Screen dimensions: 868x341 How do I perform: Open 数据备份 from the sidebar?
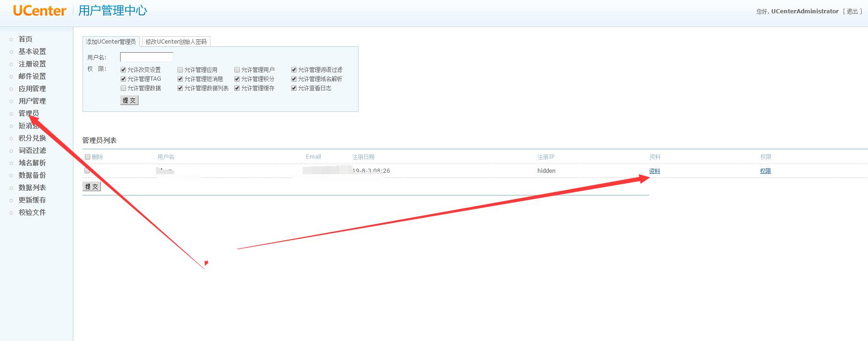pyautogui.click(x=32, y=175)
